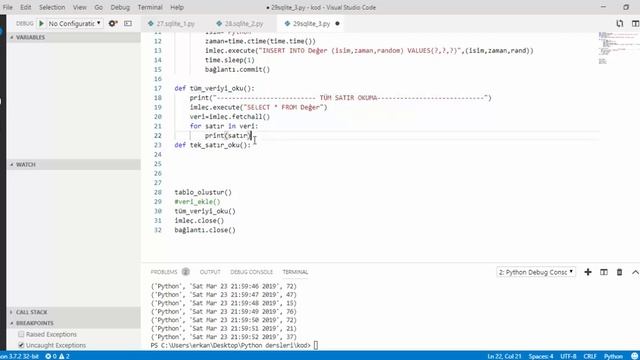Click bağlantı.close() on line 32
The image size is (640, 360).
coord(205,230)
